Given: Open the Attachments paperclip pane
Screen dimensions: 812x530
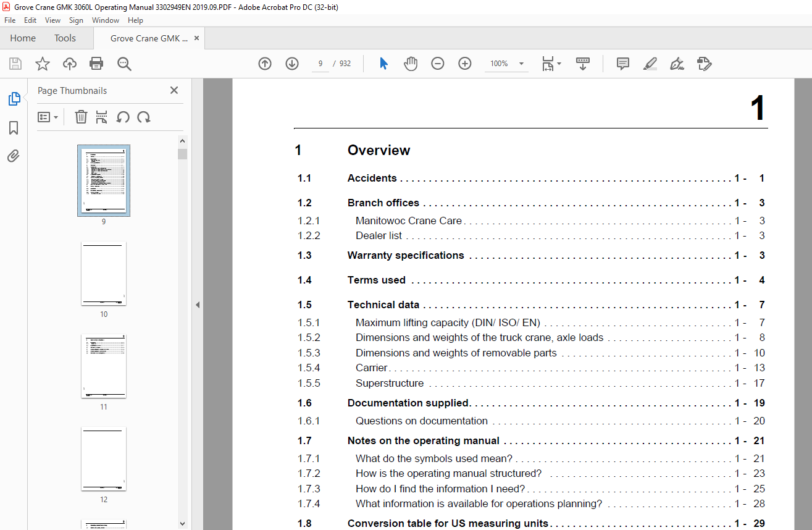Looking at the screenshot, I should click(14, 156).
